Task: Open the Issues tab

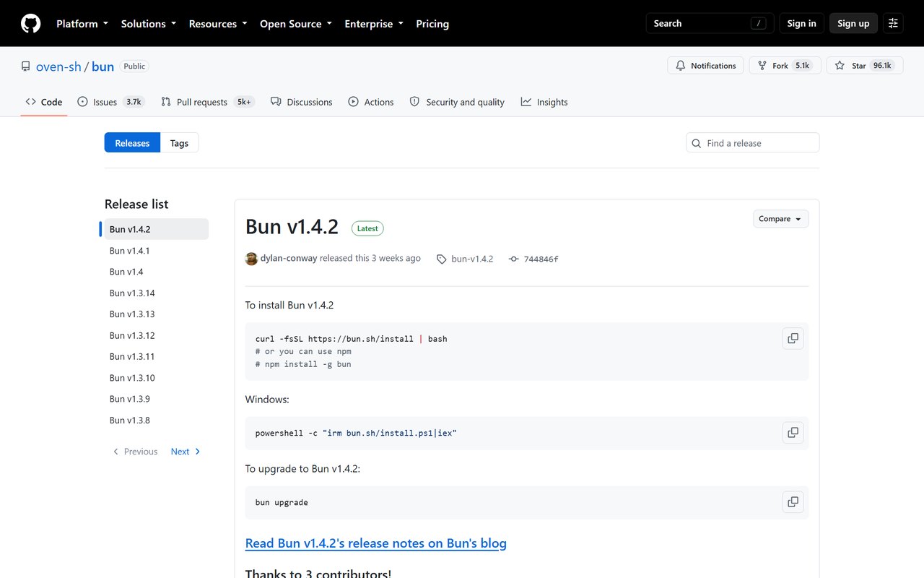Action: (110, 102)
